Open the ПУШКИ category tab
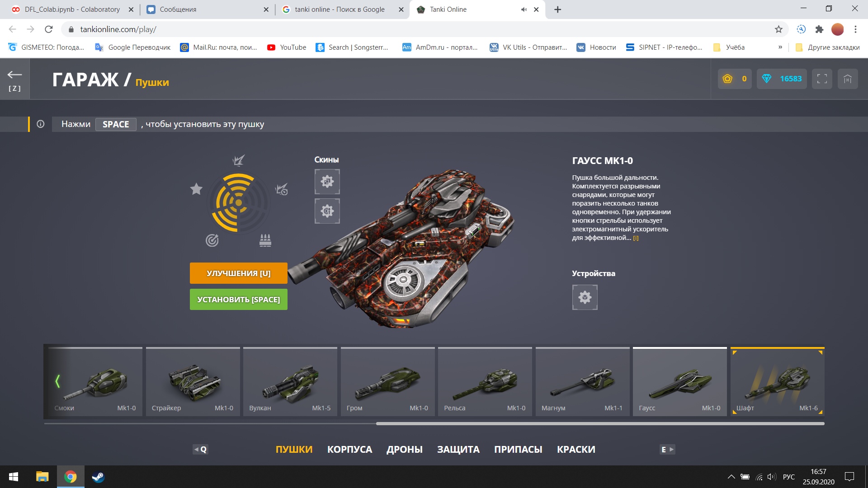The image size is (868, 488). (294, 450)
